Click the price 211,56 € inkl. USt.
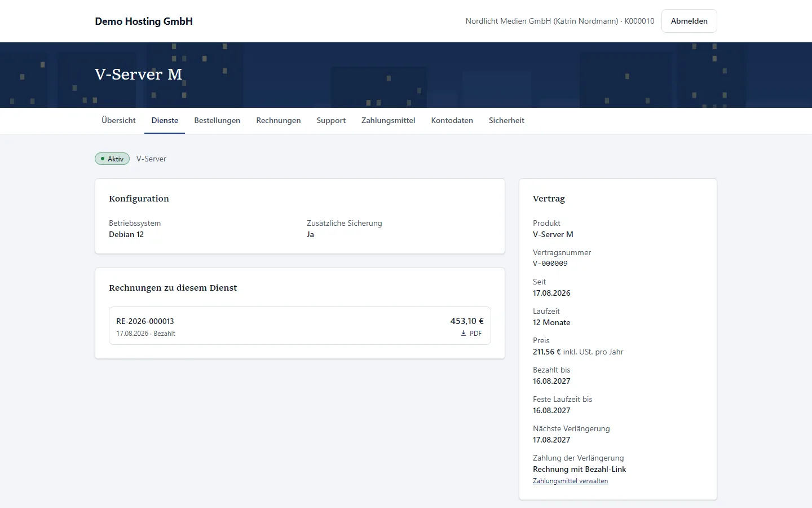The width and height of the screenshot is (812, 508). pyautogui.click(x=578, y=352)
